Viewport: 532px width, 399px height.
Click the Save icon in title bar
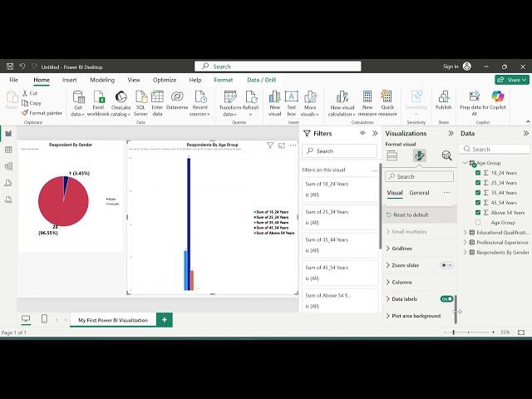(x=10, y=66)
